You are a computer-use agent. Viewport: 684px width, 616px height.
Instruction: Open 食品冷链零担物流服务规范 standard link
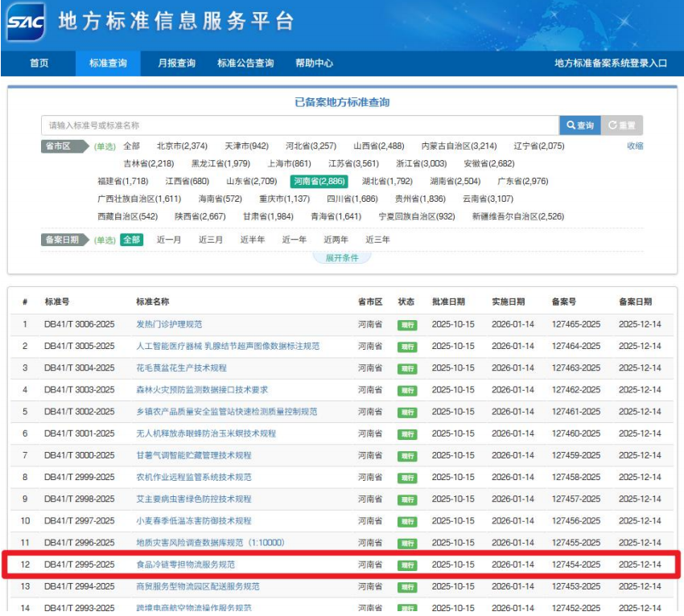[x=185, y=565]
